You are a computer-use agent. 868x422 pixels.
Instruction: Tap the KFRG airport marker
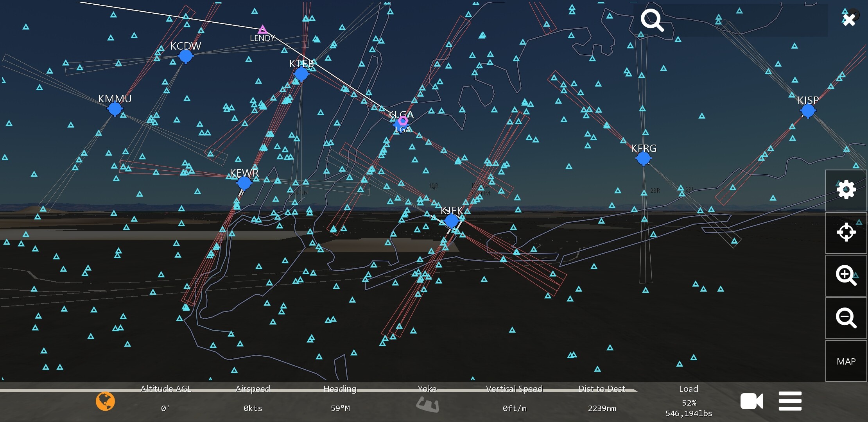tap(643, 158)
